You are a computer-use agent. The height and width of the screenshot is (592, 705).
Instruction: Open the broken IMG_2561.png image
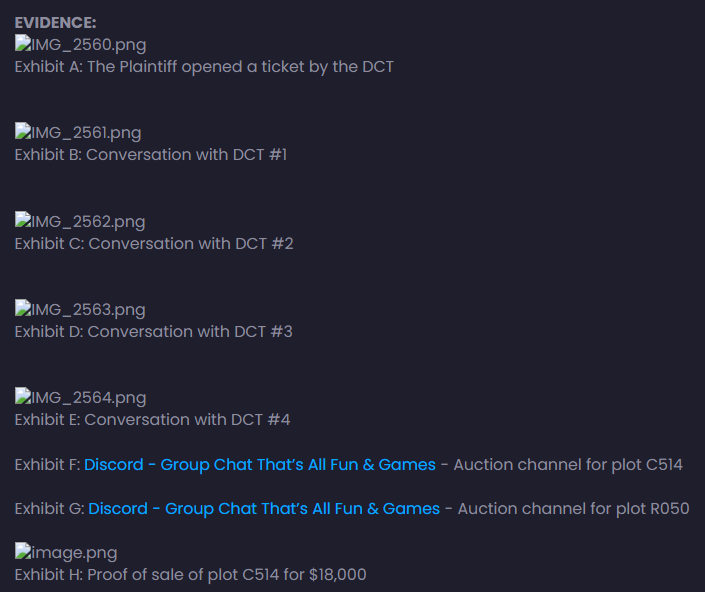78,133
